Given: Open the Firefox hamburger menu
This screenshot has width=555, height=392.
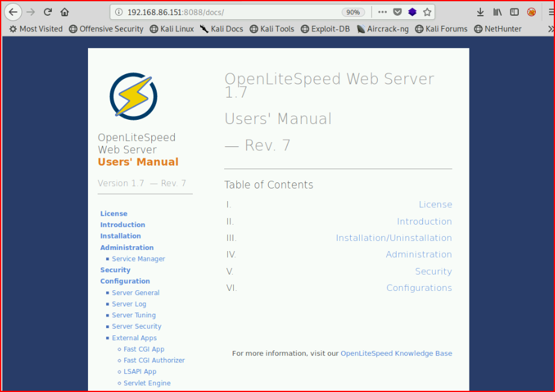Looking at the screenshot, I should [x=551, y=12].
